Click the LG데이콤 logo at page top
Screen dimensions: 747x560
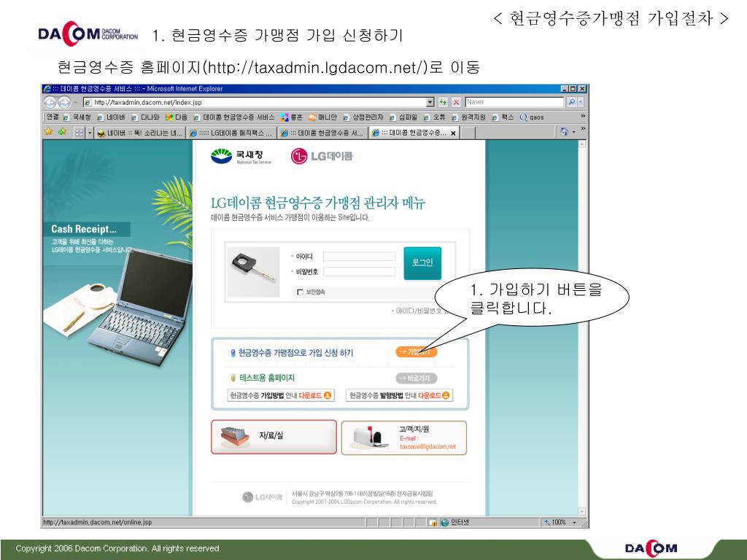click(x=322, y=156)
